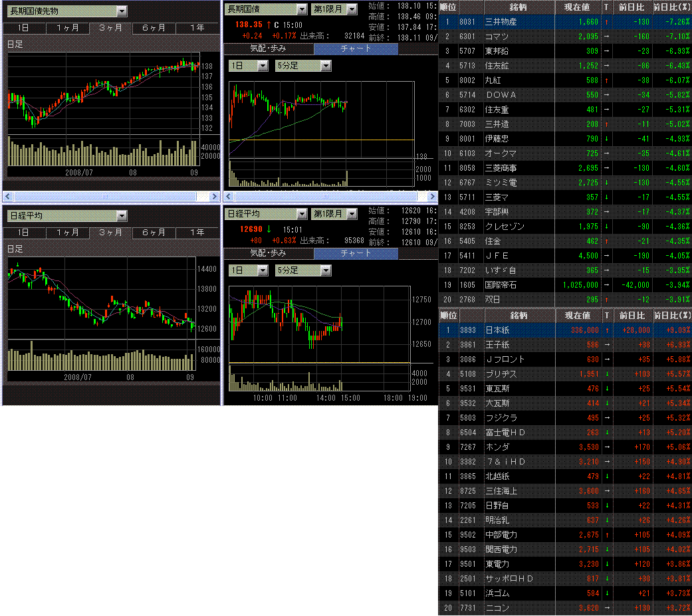Select 1年 tab in bond futures panel
Viewport: 692px width, 616px height.
tap(197, 28)
